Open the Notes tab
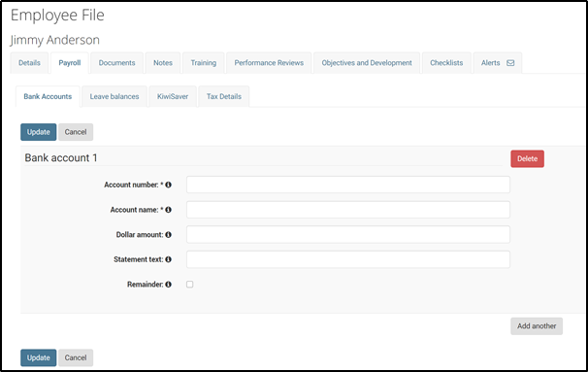This screenshot has height=372, width=588. pyautogui.click(x=163, y=63)
